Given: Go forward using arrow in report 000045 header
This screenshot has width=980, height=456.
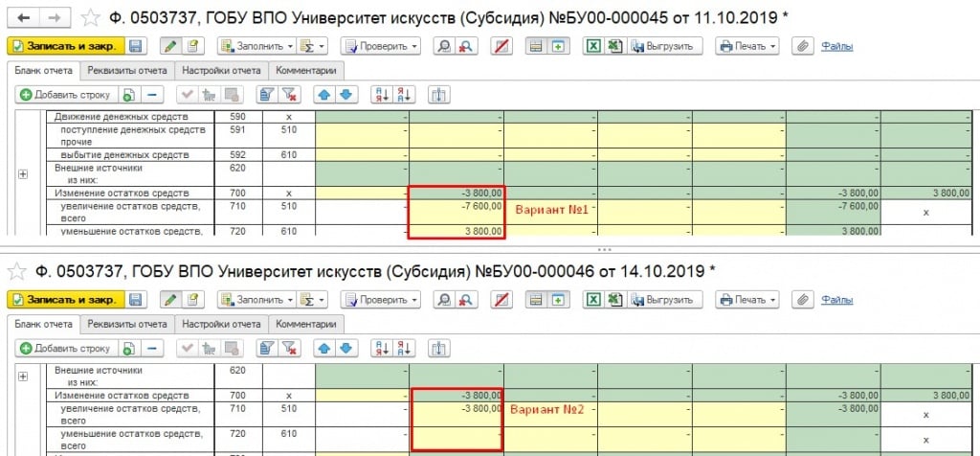Looking at the screenshot, I should 55,18.
